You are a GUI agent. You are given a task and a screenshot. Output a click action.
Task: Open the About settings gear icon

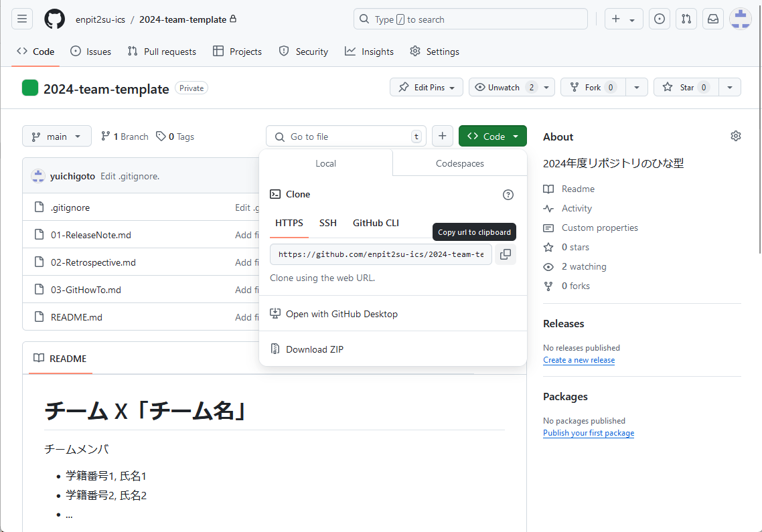(x=736, y=136)
